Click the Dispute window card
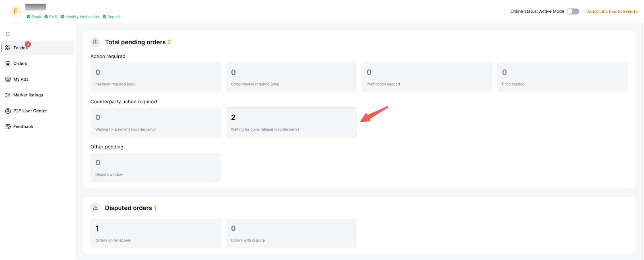Image resolution: width=644 pixels, height=260 pixels. pos(155,168)
